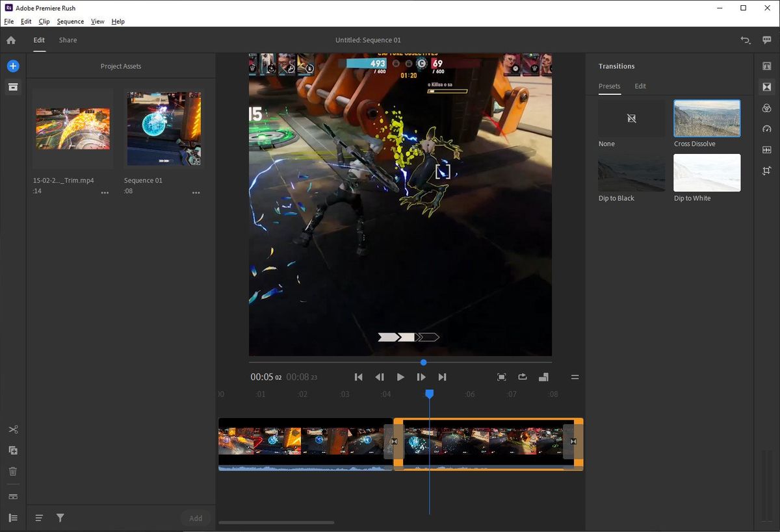Switch to the Edit tab in Transitions
This screenshot has width=780, height=532.
(x=640, y=86)
